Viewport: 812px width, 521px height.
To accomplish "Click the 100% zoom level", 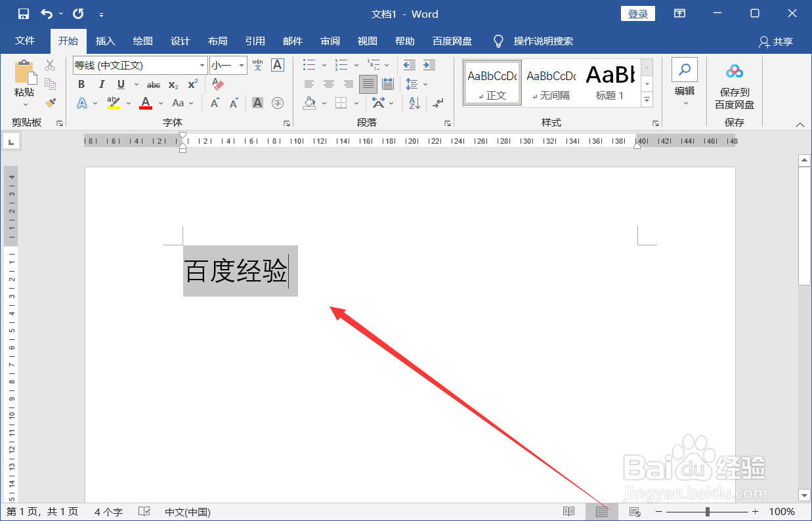I will 782,512.
